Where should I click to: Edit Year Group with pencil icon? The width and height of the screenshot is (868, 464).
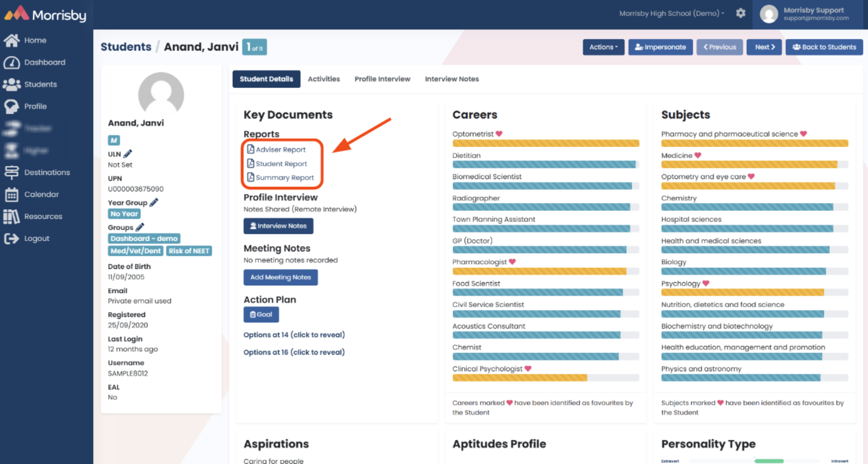point(154,202)
